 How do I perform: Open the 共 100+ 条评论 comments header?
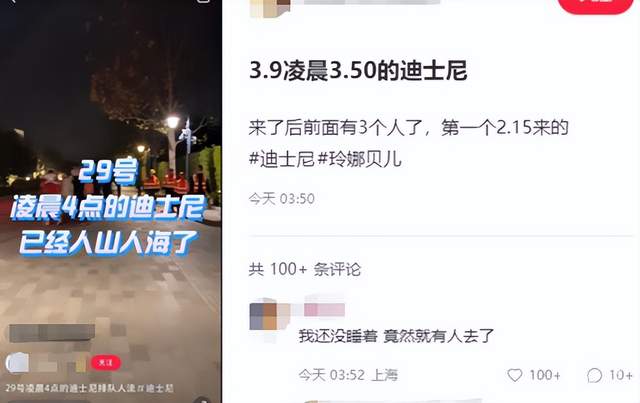coord(305,269)
